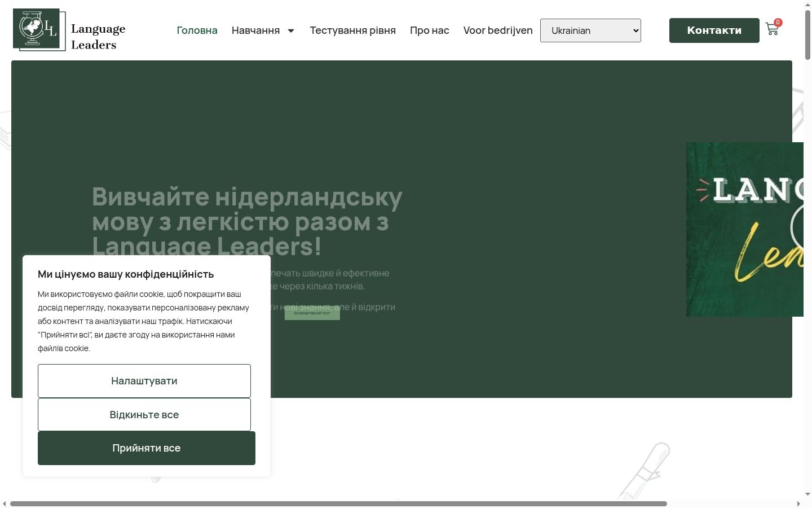Click the horizontal scrollbar thumb
The height and width of the screenshot is (508, 812).
click(x=338, y=503)
